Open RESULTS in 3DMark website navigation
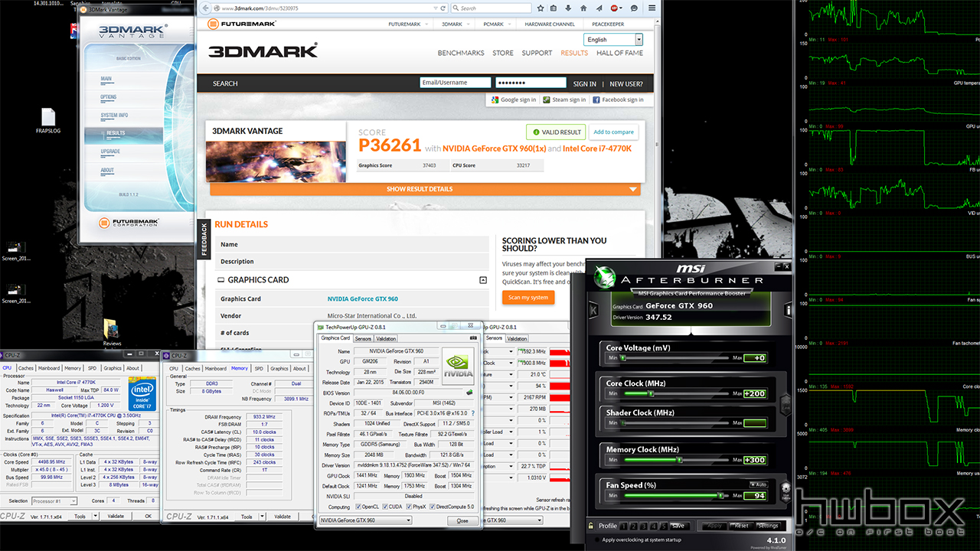980x551 pixels. point(574,53)
